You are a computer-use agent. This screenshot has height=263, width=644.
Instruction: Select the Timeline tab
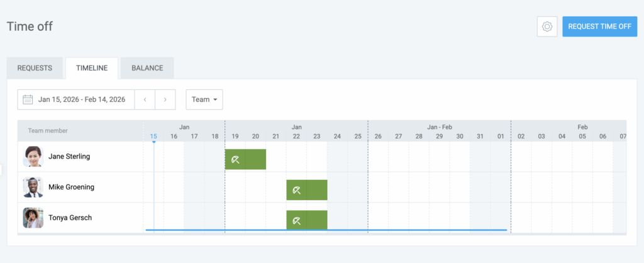point(92,68)
